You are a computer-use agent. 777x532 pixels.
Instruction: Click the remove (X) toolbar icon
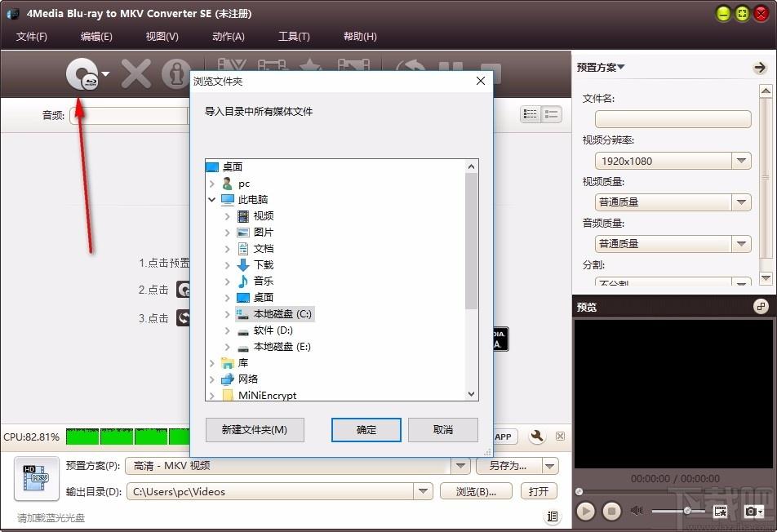[x=136, y=73]
